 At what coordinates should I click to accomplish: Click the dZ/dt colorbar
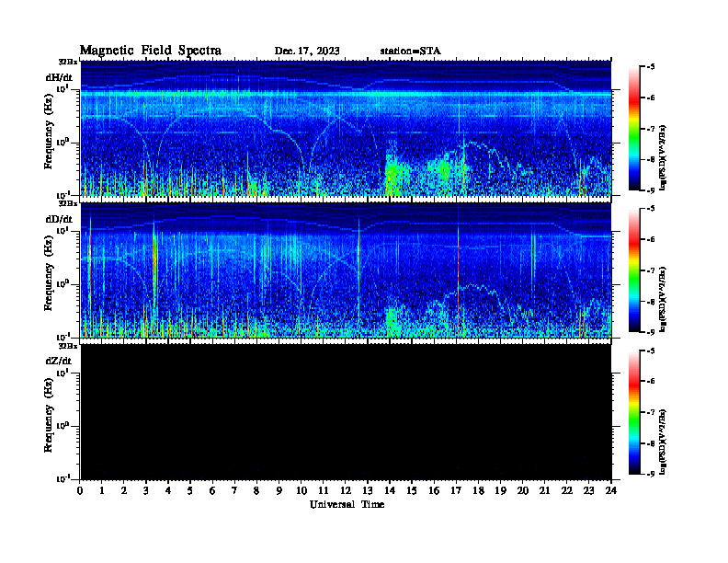tap(634, 412)
